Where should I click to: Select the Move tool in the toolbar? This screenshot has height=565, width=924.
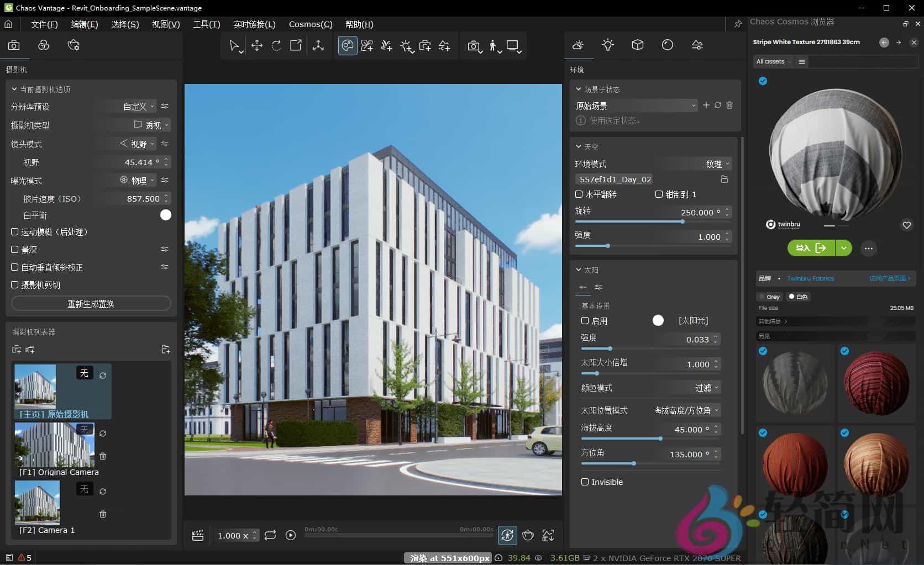pyautogui.click(x=256, y=46)
